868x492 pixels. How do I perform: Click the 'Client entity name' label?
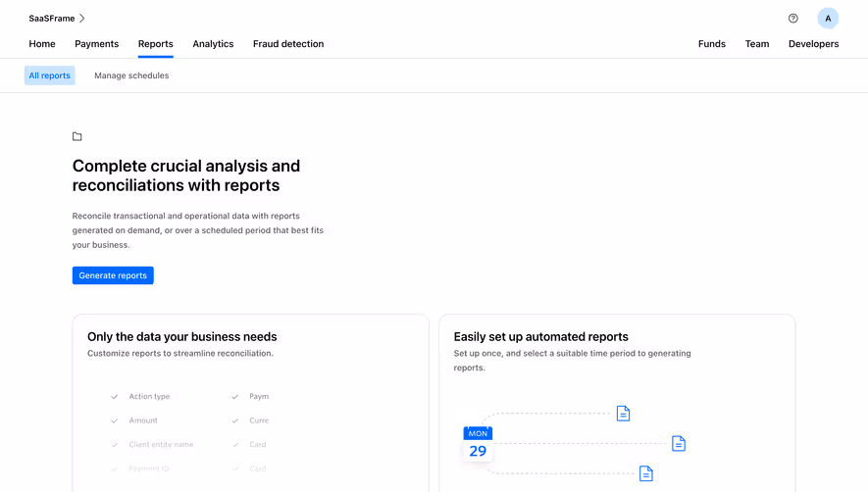(161, 444)
